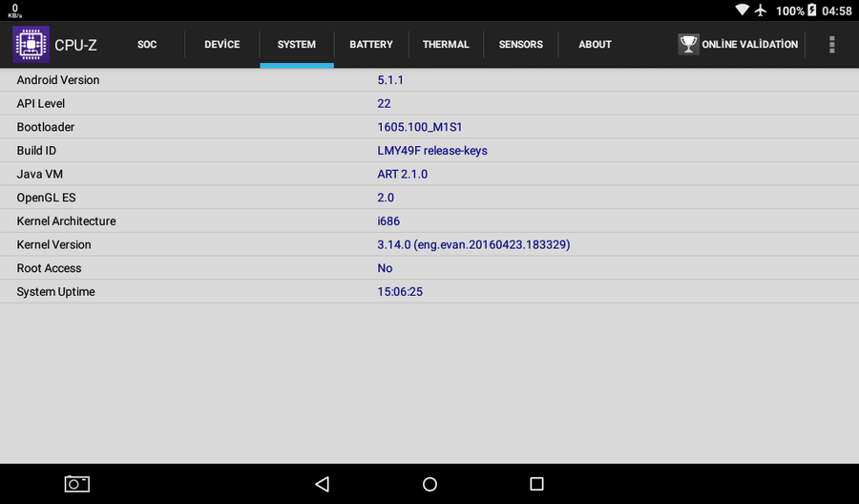Screen dimensions: 859x504
Task: Tap the 5.1.1 version value
Action: [x=390, y=80]
